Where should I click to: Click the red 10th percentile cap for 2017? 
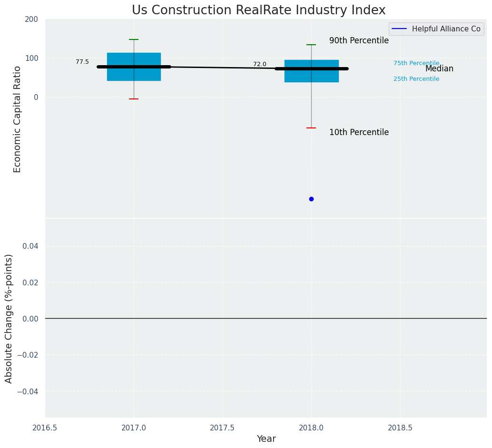point(134,99)
